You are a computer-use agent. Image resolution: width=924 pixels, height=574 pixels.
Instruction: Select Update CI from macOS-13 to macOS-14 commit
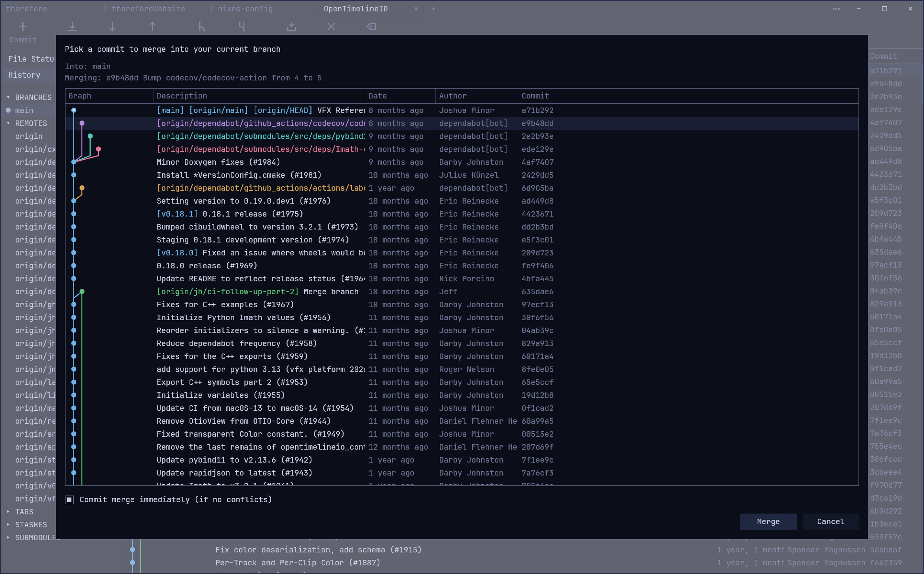(462, 408)
